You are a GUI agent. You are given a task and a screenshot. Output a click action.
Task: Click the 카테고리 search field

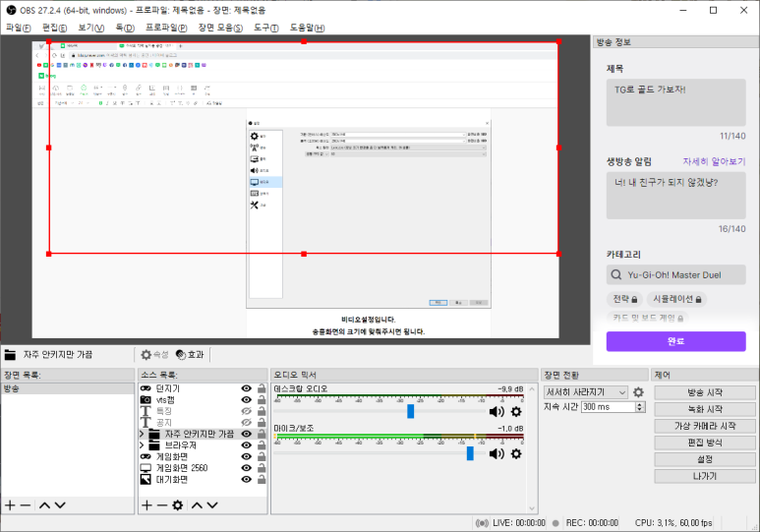pyautogui.click(x=675, y=274)
